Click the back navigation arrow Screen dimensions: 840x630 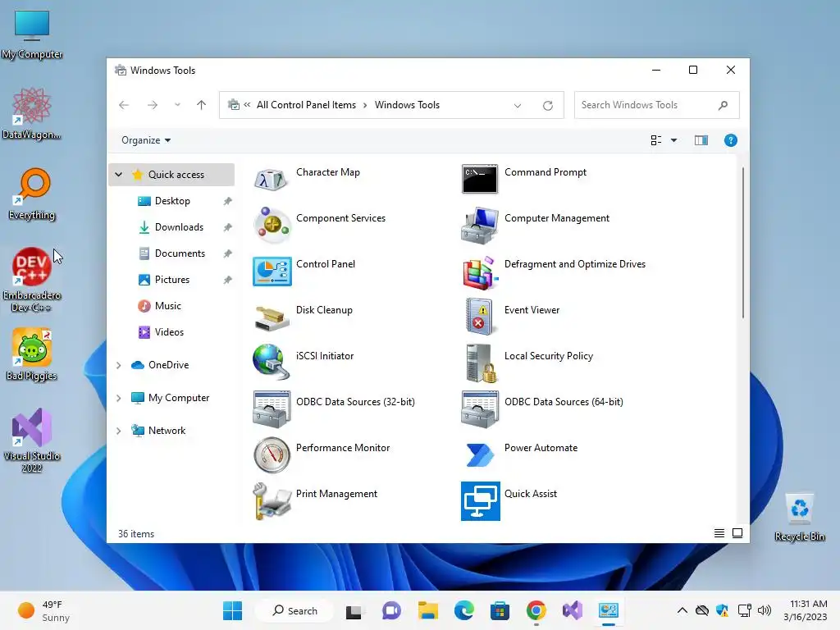pyautogui.click(x=124, y=105)
